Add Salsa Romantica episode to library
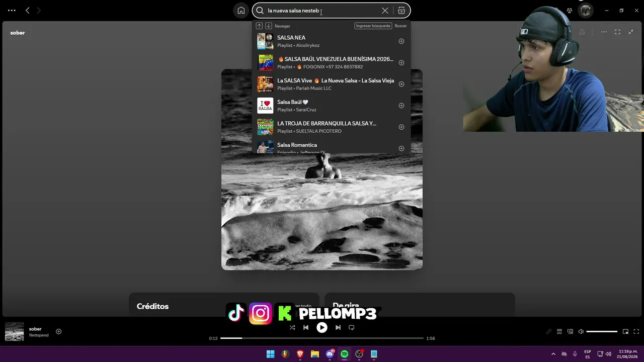 (x=401, y=148)
